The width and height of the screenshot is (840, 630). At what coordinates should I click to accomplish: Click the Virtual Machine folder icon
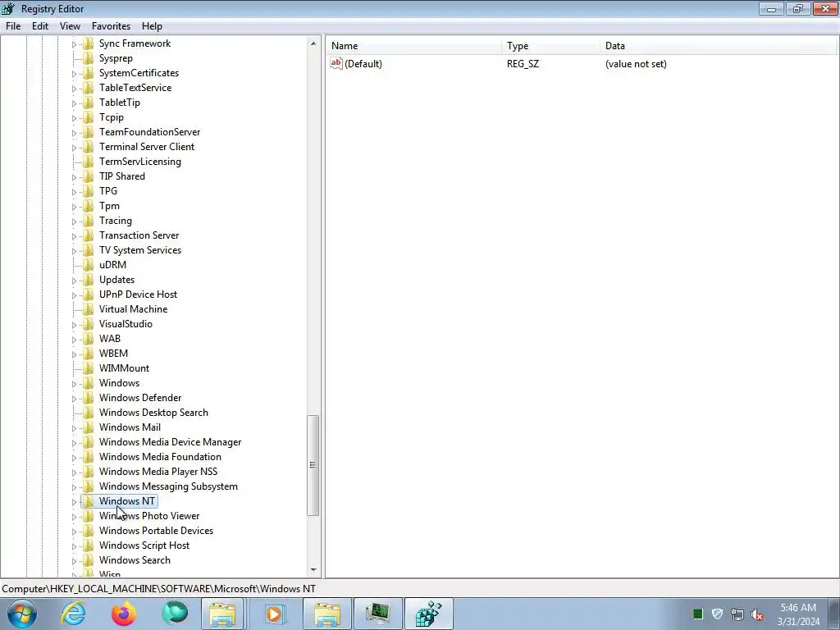pyautogui.click(x=89, y=309)
